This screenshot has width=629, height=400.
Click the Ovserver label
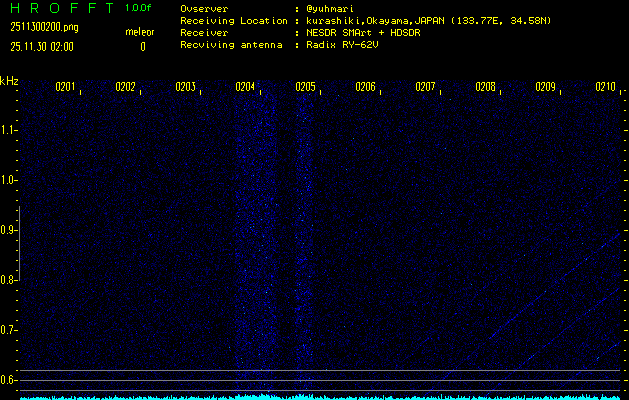(x=204, y=9)
